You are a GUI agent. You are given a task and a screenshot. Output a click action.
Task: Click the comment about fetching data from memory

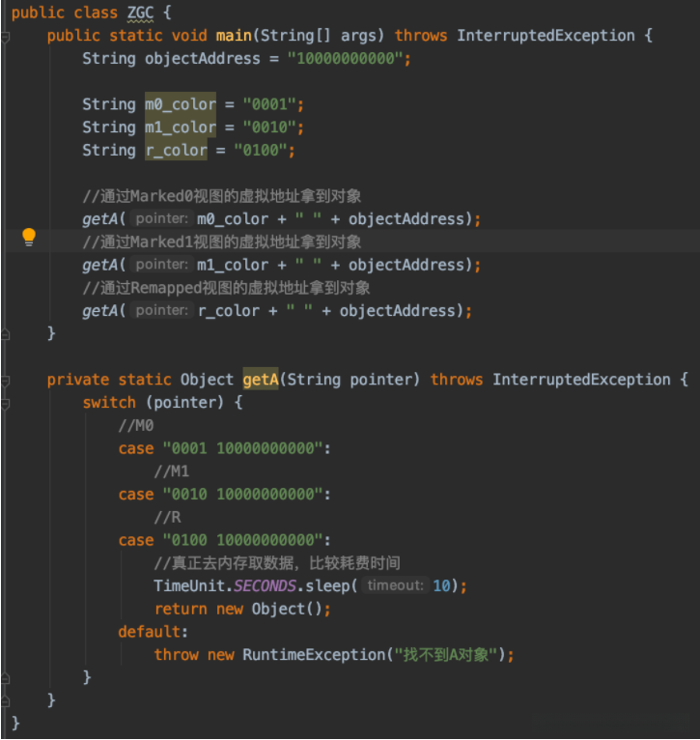coord(277,563)
